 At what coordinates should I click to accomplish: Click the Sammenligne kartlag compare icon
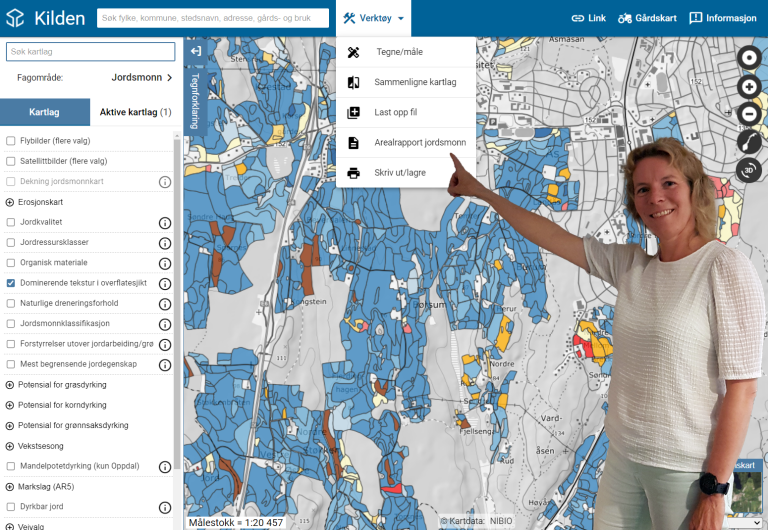353,82
